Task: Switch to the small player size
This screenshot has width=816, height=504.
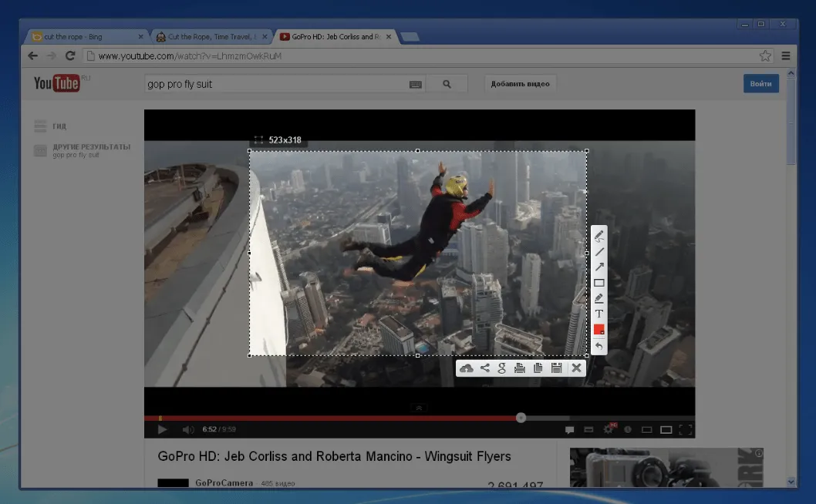Action: pos(647,429)
